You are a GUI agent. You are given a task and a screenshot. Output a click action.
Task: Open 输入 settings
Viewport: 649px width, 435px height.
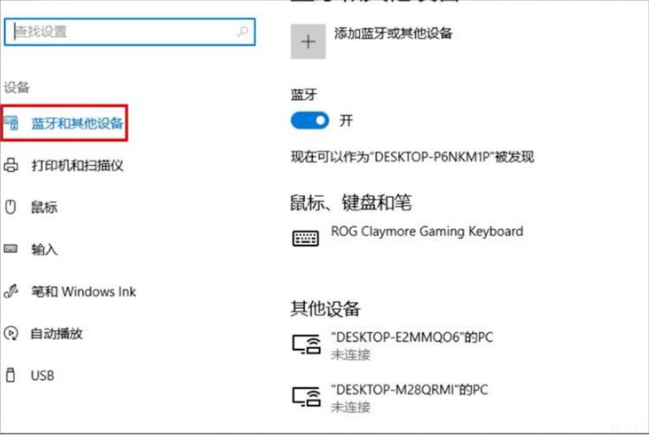tap(44, 249)
